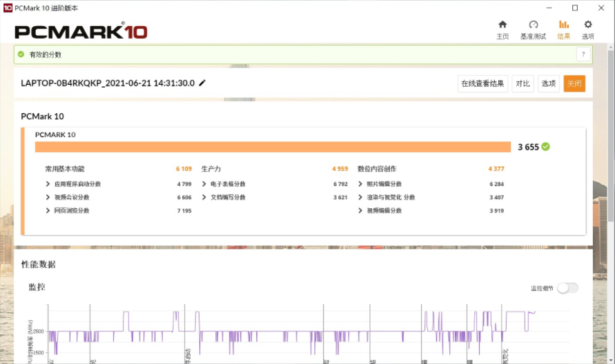Click the 性能数据 section heading
Image resolution: width=615 pixels, height=364 pixels.
coord(39,265)
